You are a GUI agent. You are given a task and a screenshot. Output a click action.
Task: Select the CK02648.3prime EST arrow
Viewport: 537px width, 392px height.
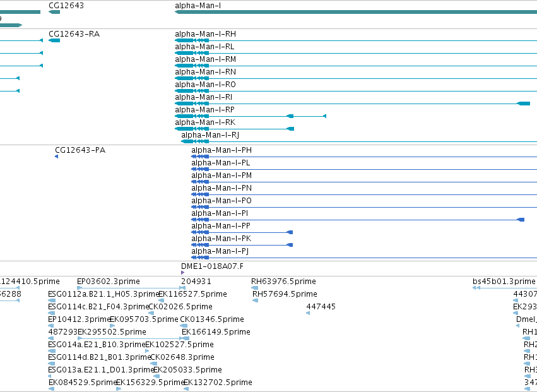tap(153, 364)
